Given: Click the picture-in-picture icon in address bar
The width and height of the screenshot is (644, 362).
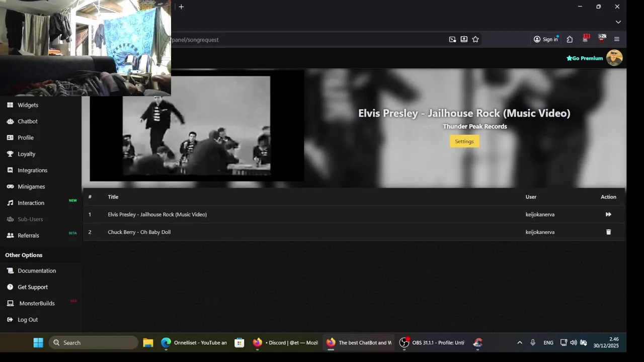Looking at the screenshot, I should point(452,39).
